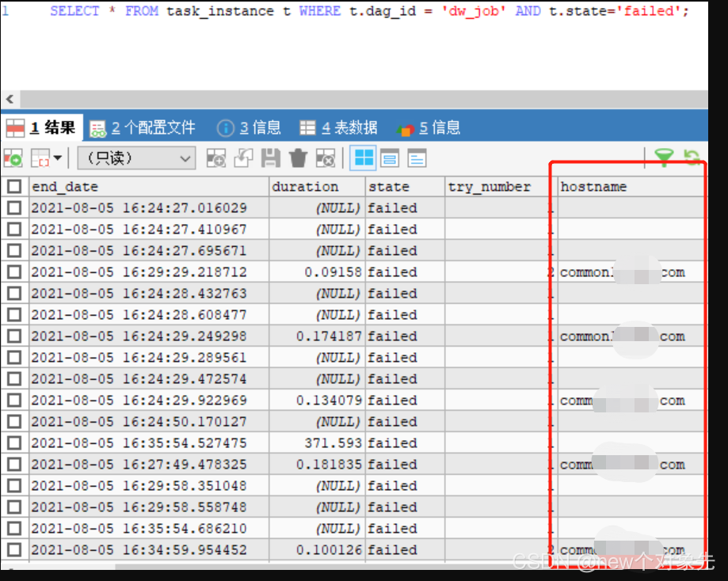Viewport: 728px width, 581px height.
Task: Check the row ending 16:35:54.527475
Action: [14, 442]
